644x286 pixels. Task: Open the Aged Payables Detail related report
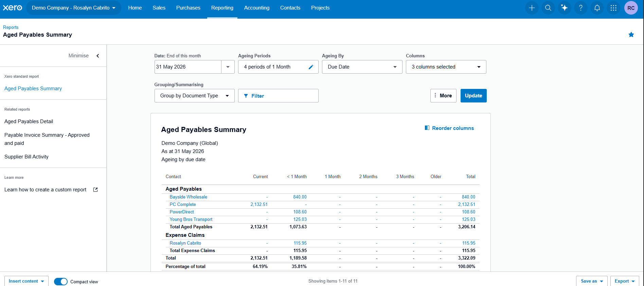coord(29,121)
